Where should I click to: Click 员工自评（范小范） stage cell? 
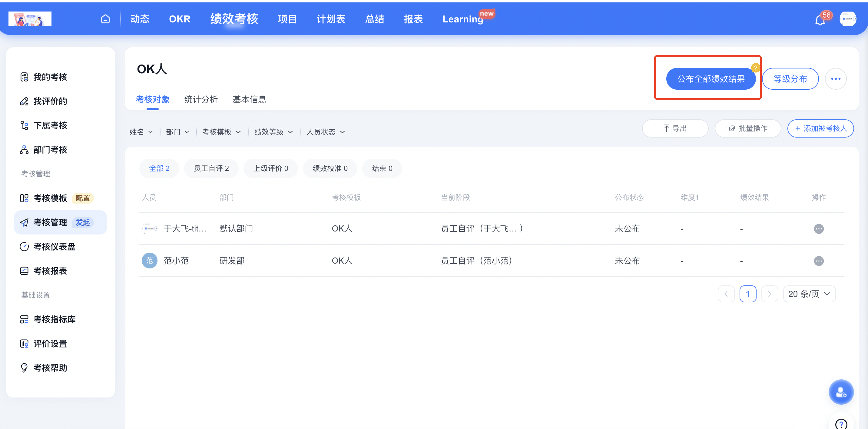pyautogui.click(x=476, y=261)
